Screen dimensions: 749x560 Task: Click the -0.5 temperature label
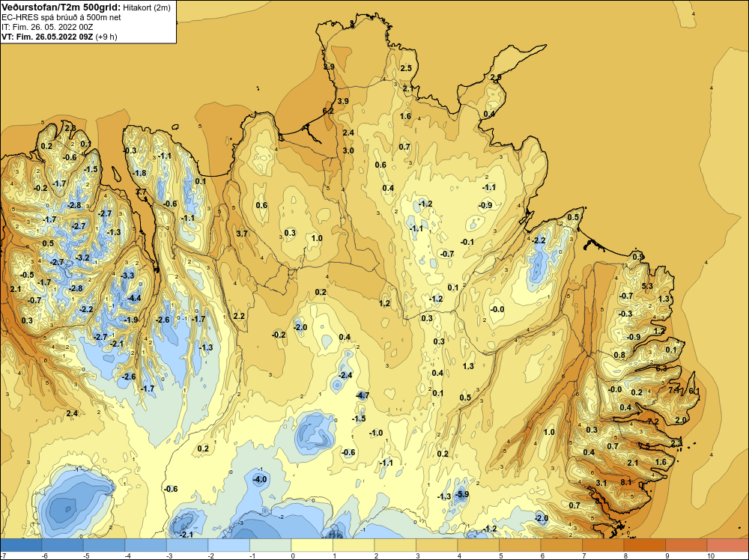click(x=27, y=275)
